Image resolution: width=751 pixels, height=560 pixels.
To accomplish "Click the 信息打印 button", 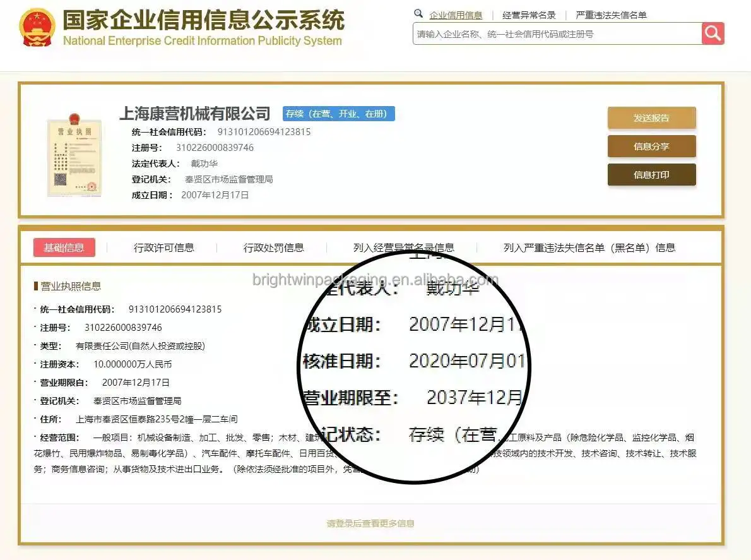I will click(651, 175).
